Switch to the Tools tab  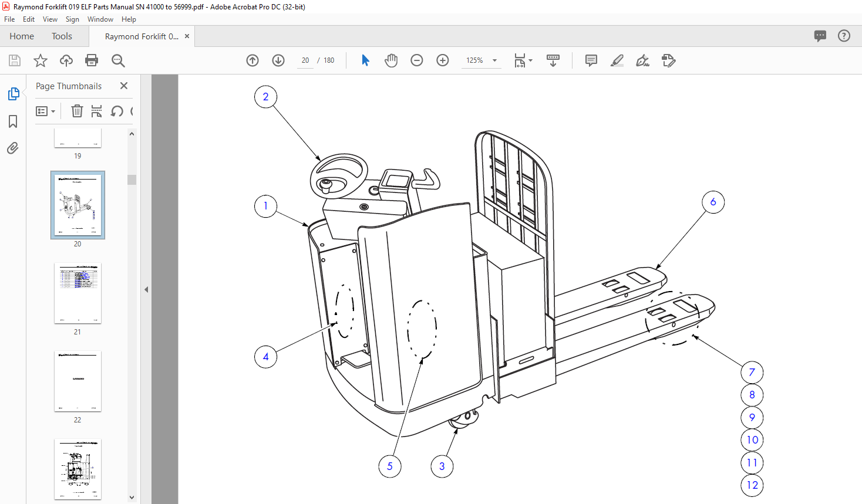(62, 36)
